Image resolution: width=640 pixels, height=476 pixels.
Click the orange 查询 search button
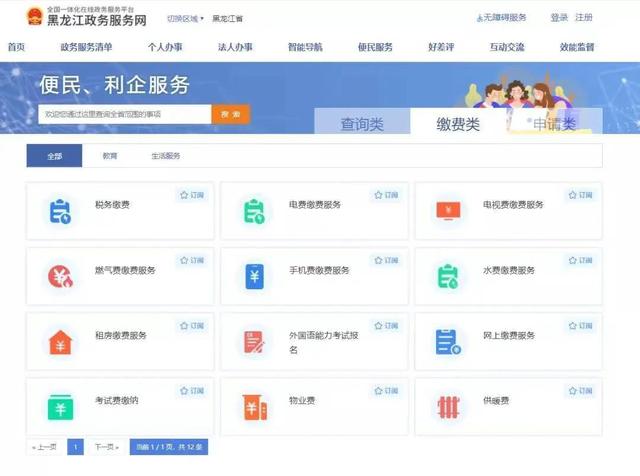(x=231, y=114)
